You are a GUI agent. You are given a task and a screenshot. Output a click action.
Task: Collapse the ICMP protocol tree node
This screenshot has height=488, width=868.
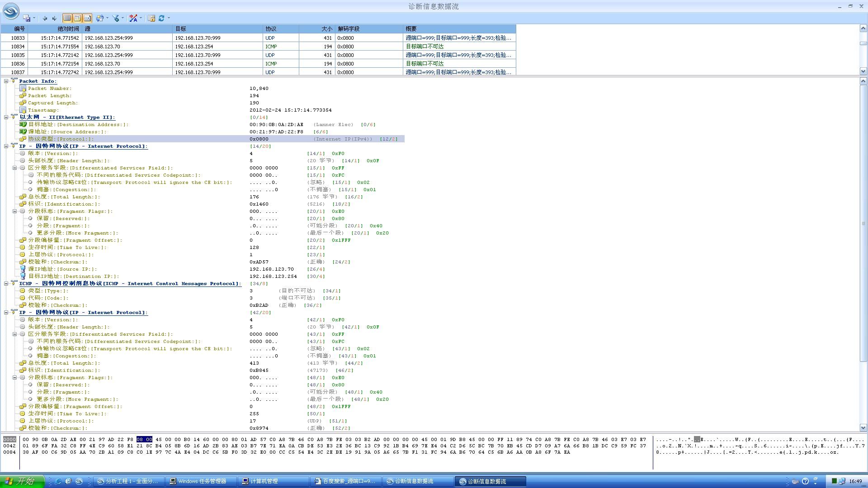pos(6,283)
